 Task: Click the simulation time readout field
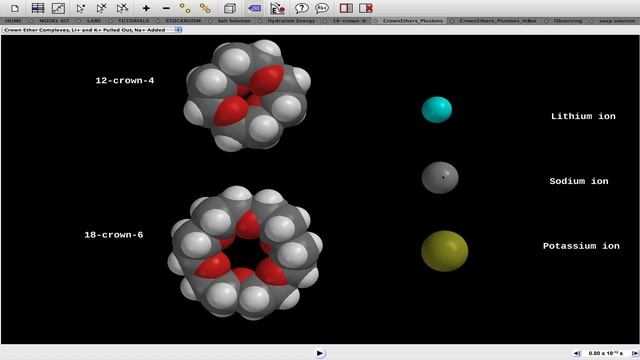point(606,353)
